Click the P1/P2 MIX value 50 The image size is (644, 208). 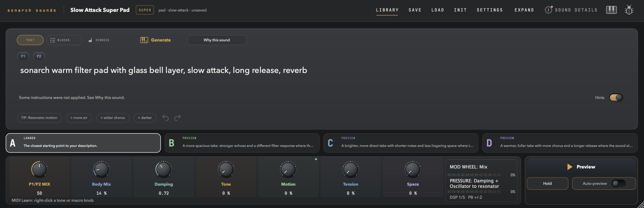[x=39, y=193]
